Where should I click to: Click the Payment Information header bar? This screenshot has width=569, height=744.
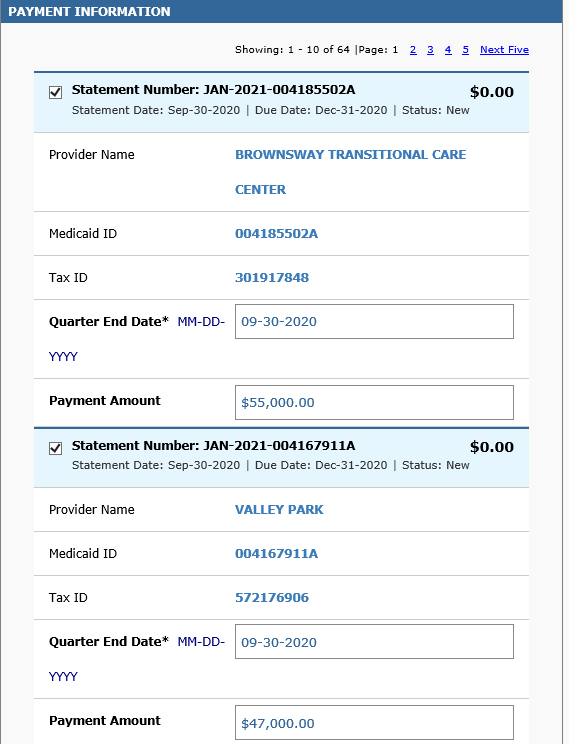pos(281,11)
